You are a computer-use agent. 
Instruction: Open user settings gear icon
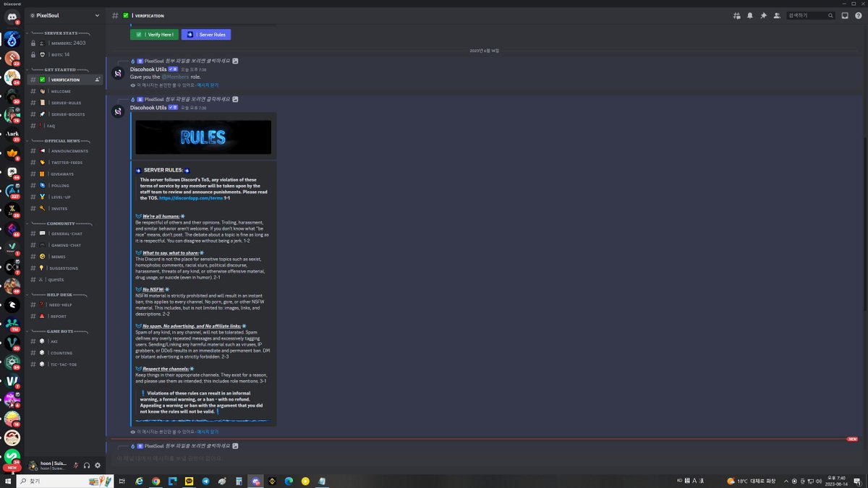click(98, 466)
